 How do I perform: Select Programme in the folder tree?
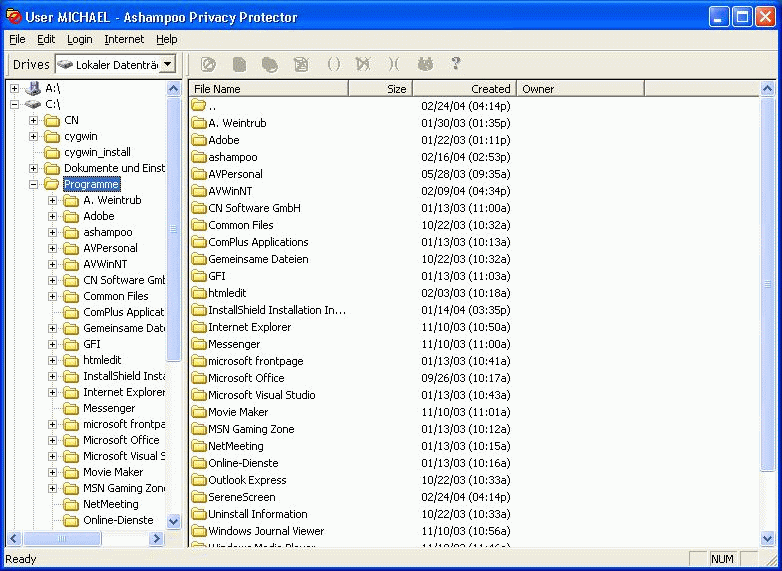pos(92,185)
